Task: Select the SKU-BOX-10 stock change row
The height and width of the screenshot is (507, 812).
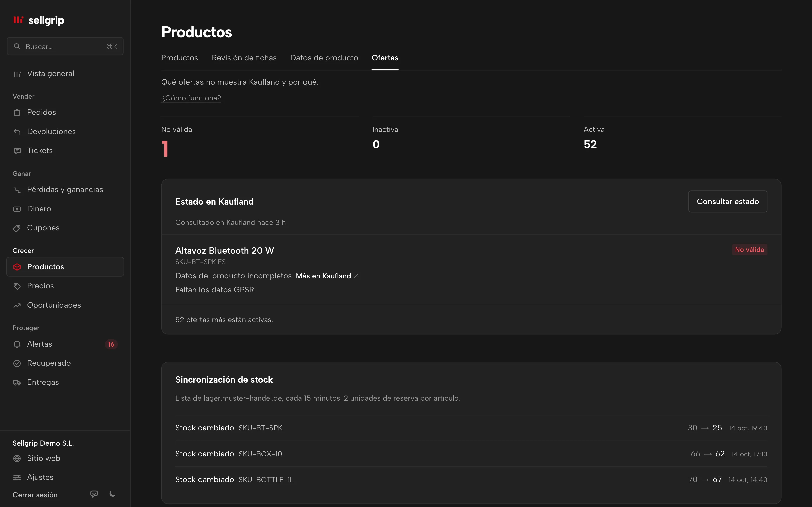Action: pyautogui.click(x=471, y=454)
